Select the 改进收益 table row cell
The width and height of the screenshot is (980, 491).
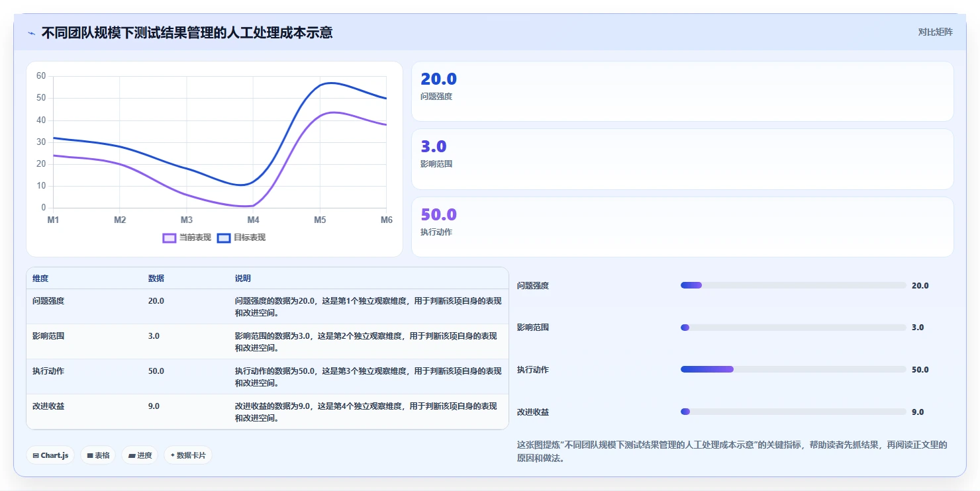click(48, 406)
